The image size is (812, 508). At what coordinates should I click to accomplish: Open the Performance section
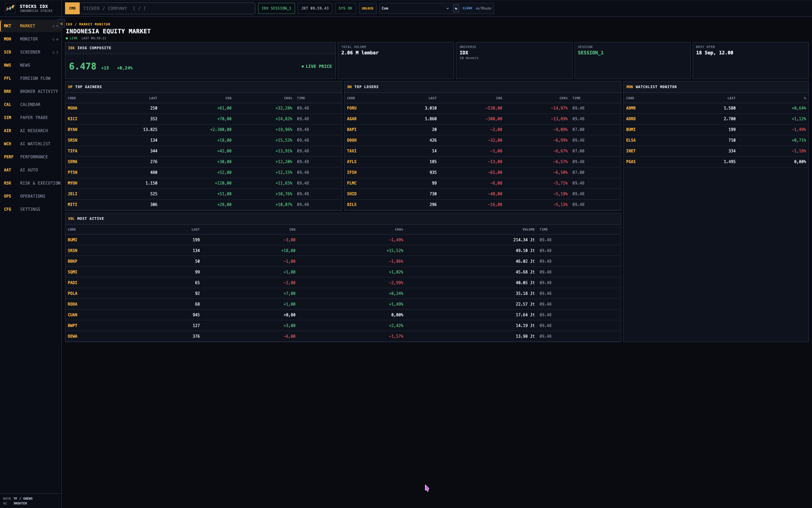coord(31,157)
